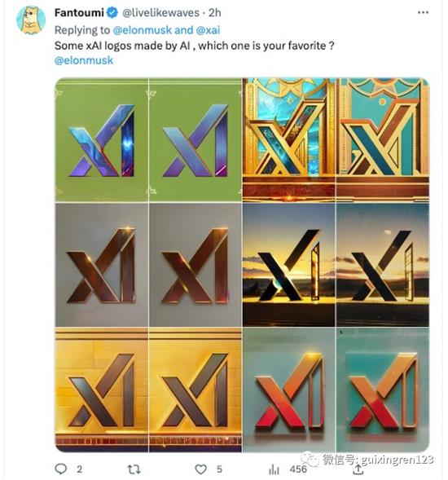Click the retweet arrows icon

[134, 469]
